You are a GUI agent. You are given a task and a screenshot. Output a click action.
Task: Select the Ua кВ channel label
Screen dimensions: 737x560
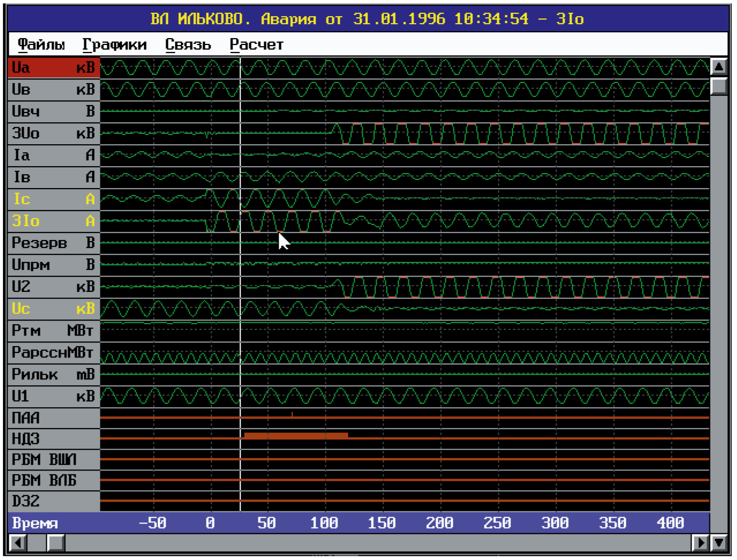pyautogui.click(x=54, y=67)
